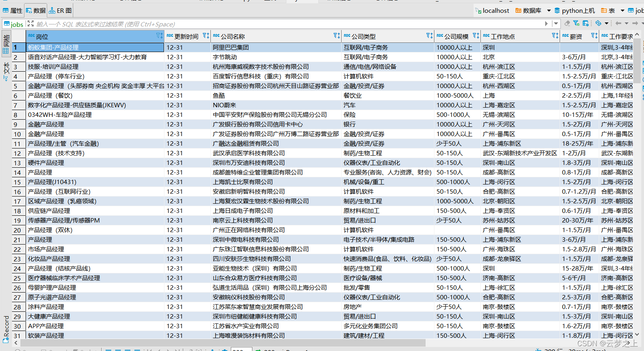Navigate back with the left arrow
Viewport: 644px width, 351px height.
point(618,24)
